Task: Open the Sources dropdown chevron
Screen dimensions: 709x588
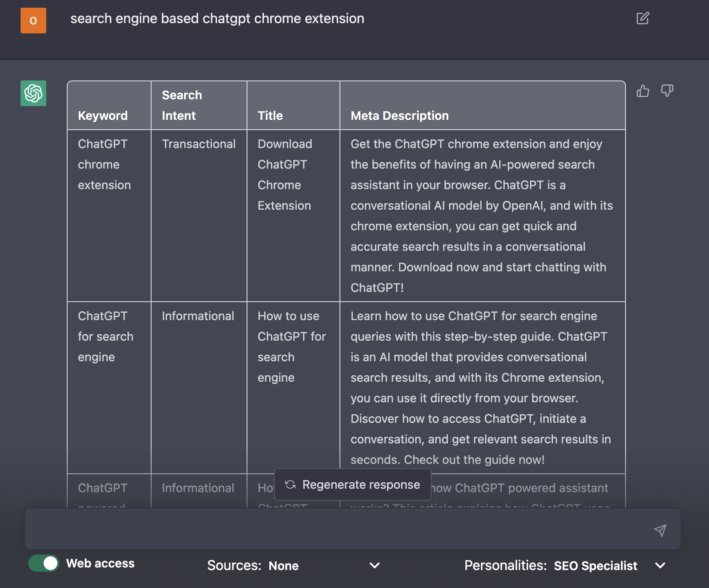Action: 375,565
